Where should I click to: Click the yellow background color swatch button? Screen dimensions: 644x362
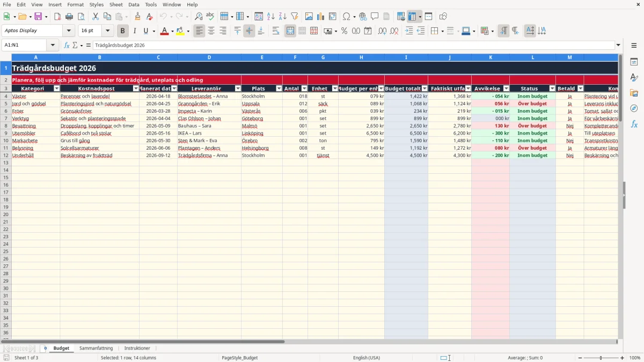point(180,31)
